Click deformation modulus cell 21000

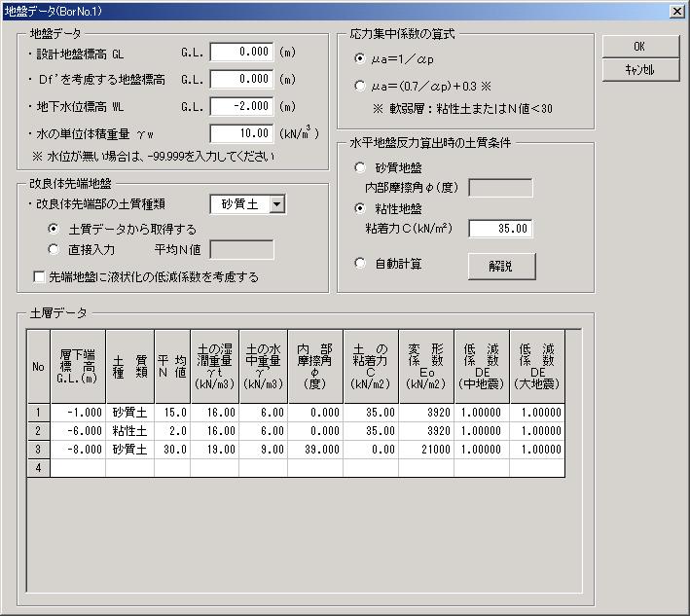coord(426,450)
